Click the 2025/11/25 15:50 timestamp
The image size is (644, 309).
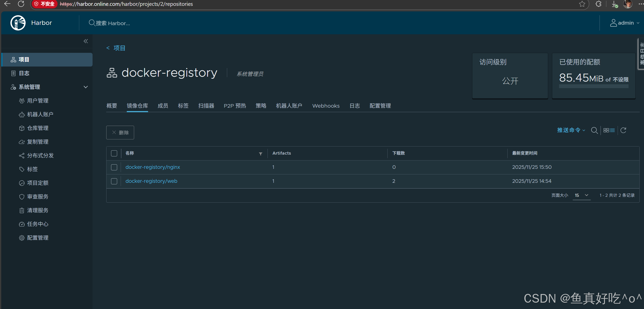click(x=532, y=167)
